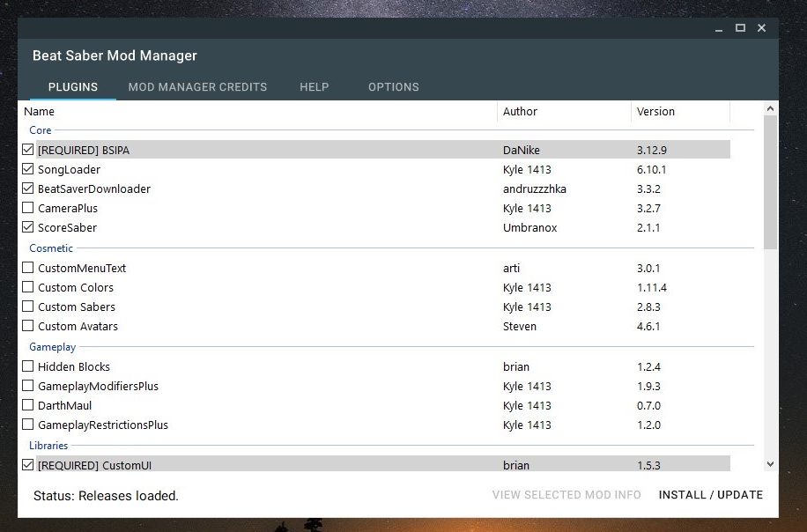Select the Custom Avatars row name
Screen dimensions: 807x532
(x=78, y=326)
